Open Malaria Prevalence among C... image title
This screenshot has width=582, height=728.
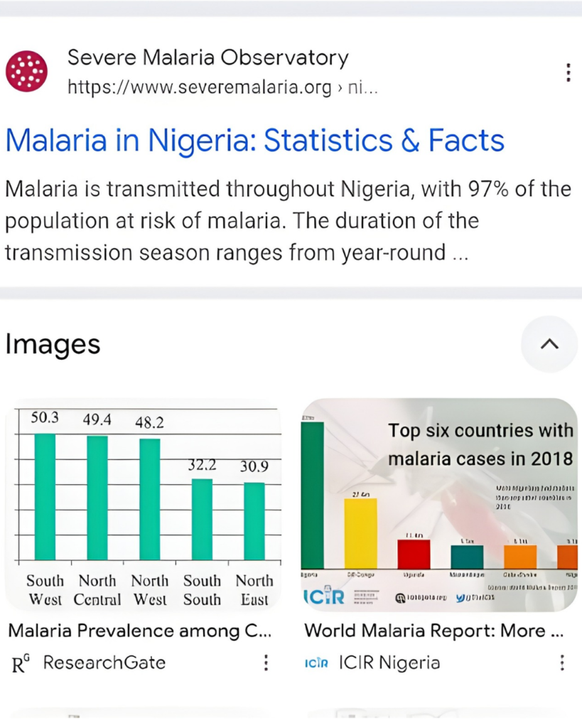point(140,631)
